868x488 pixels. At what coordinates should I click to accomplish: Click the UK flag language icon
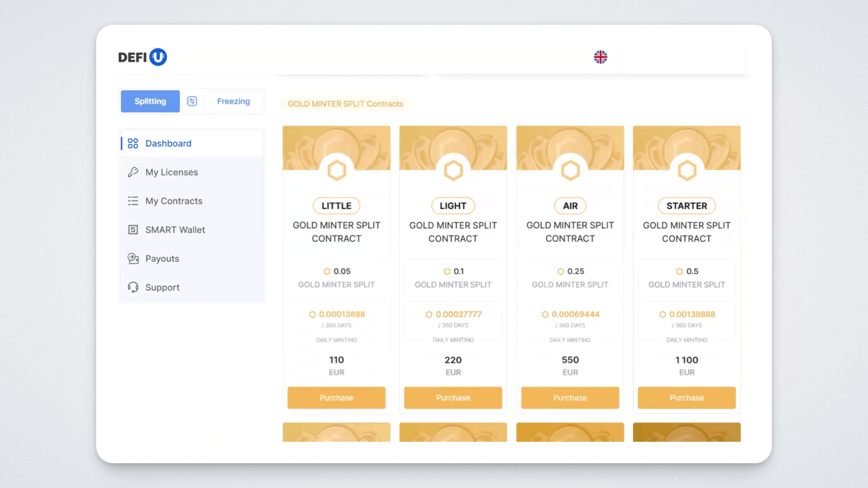point(600,57)
